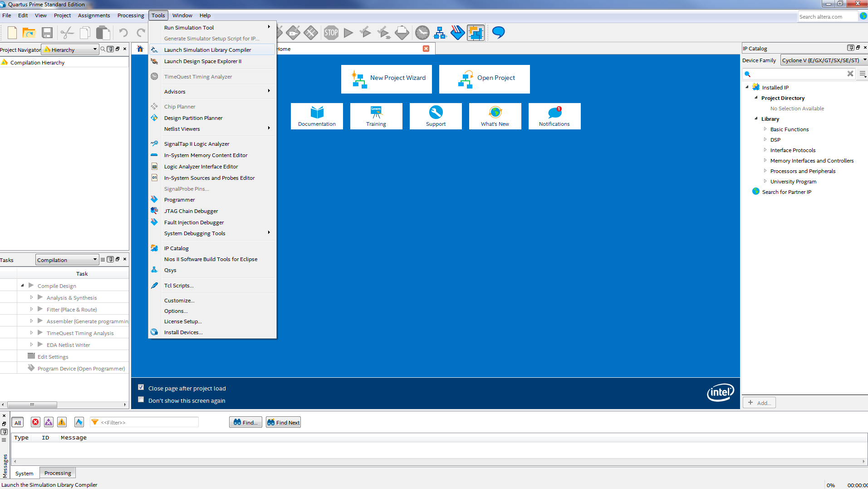Open the Support tile
The image size is (868, 489).
[x=436, y=116]
